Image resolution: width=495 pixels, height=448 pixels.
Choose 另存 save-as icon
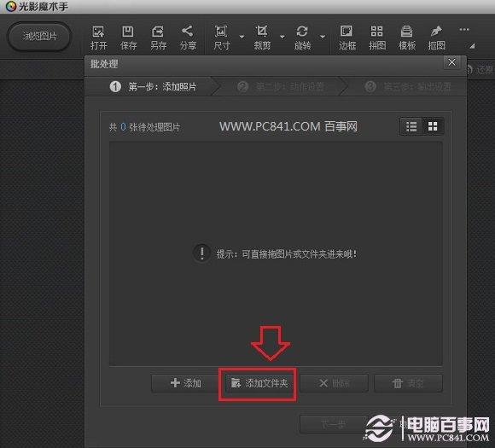click(x=158, y=38)
